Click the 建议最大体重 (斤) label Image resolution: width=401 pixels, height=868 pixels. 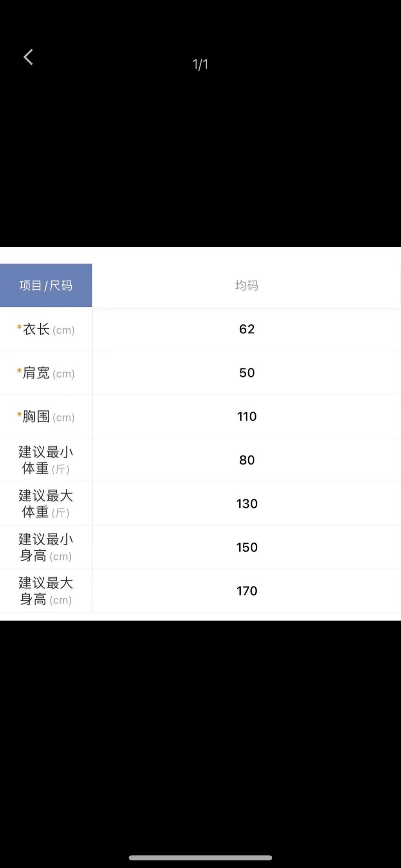(x=46, y=504)
